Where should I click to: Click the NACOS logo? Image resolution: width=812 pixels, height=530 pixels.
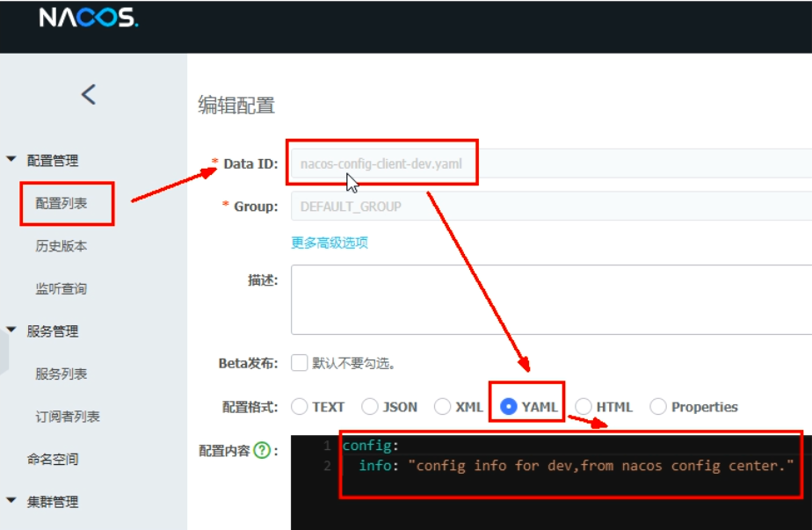pos(89,17)
